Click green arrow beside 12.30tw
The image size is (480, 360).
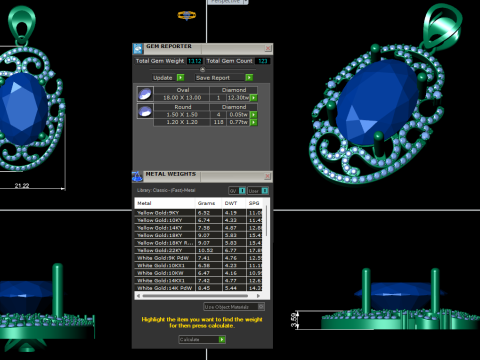click(x=254, y=98)
